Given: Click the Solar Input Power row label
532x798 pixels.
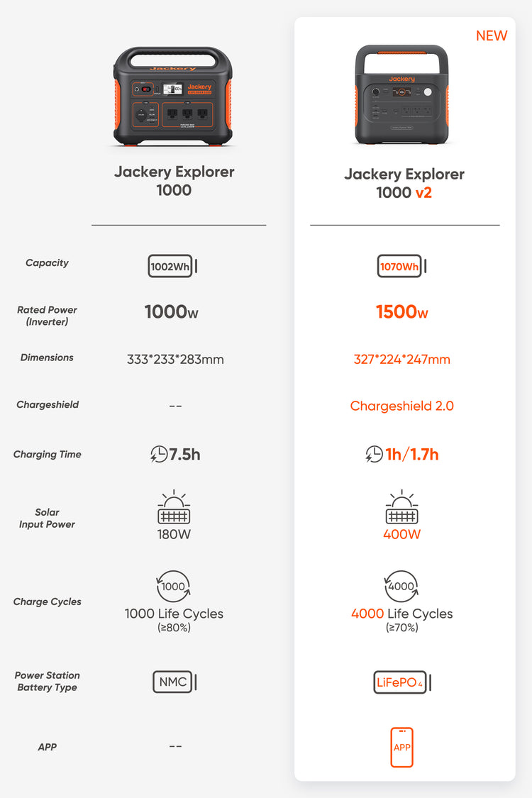Looking at the screenshot, I should [47, 519].
